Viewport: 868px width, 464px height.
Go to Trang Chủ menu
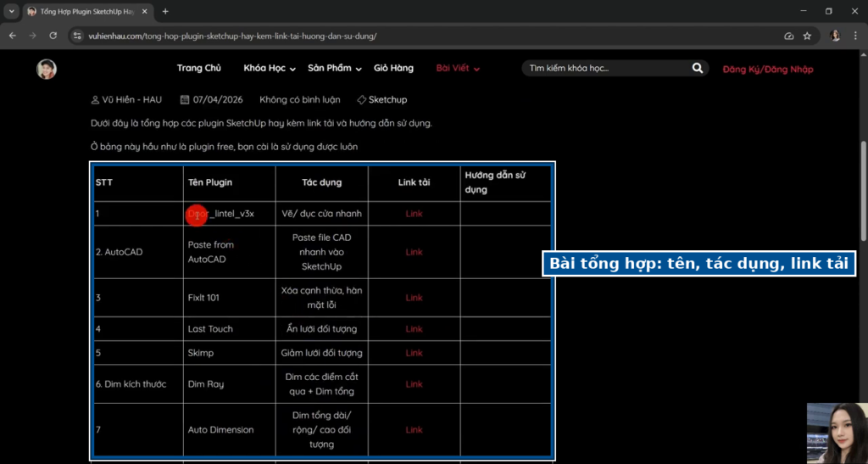[x=198, y=68]
